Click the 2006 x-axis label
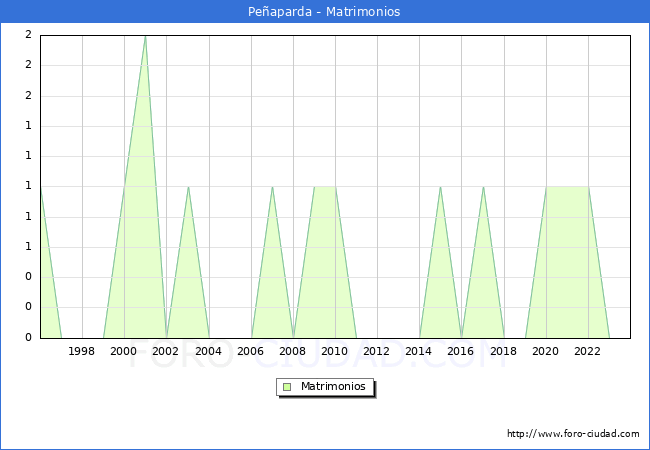This screenshot has height=450, width=650. (x=250, y=351)
